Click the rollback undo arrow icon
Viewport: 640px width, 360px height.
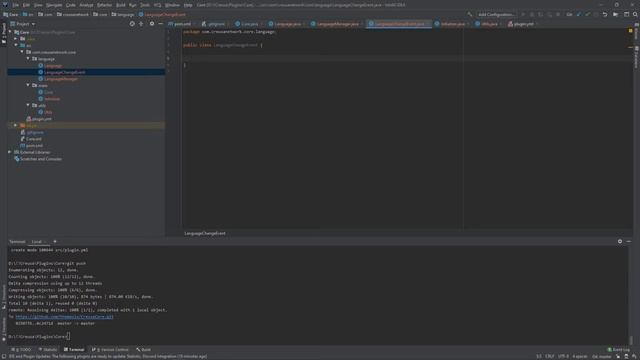point(605,14)
